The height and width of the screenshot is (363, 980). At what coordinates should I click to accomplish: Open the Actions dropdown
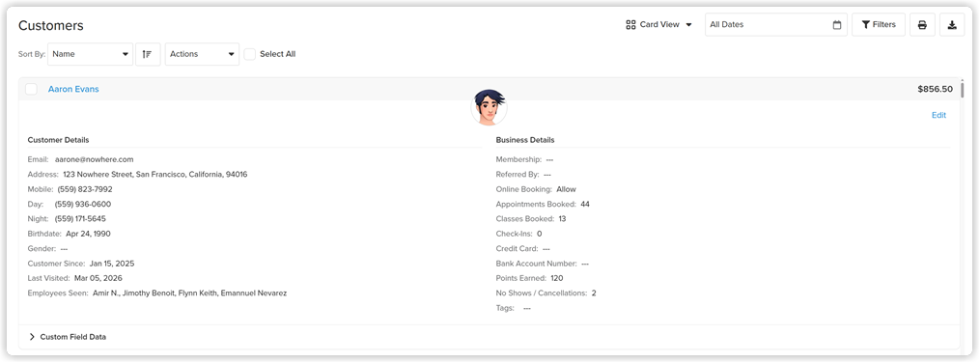pos(203,54)
